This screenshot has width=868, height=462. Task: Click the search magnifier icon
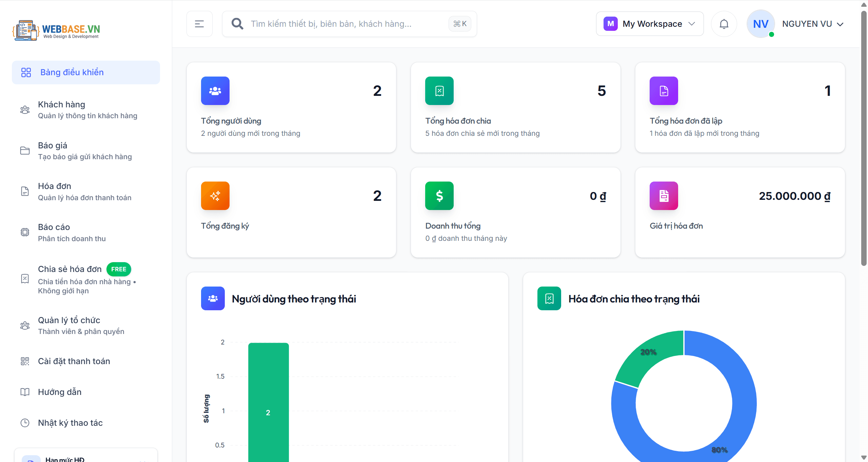237,24
